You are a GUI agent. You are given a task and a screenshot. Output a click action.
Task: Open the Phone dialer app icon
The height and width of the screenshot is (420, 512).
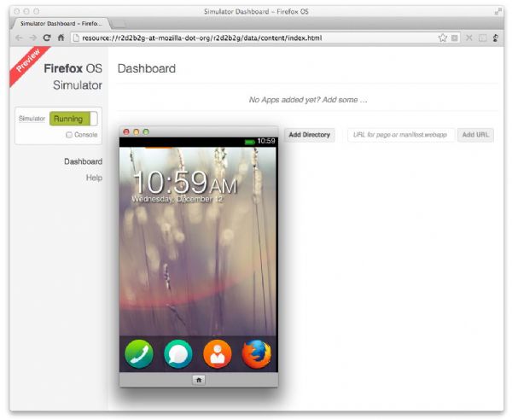pos(139,354)
